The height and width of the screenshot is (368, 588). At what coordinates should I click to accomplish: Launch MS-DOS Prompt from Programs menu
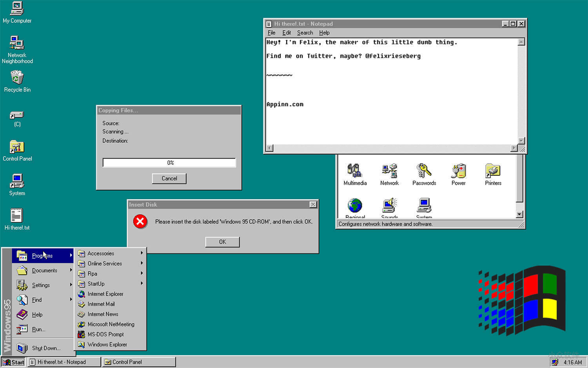pyautogui.click(x=104, y=334)
